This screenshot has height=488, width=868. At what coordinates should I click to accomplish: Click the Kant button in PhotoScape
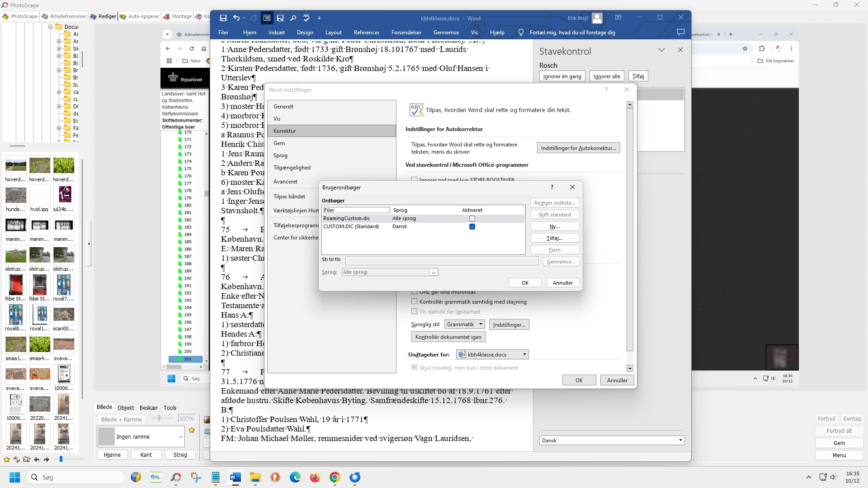[146, 455]
